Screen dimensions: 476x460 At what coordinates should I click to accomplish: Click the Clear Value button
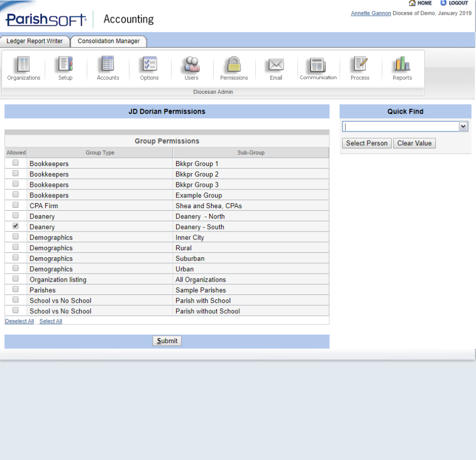click(414, 143)
